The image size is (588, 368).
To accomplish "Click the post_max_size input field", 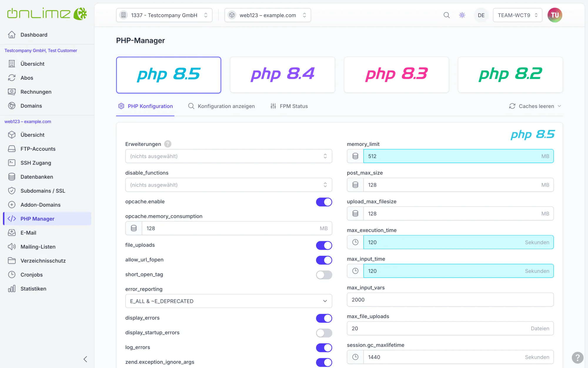I will [x=458, y=185].
